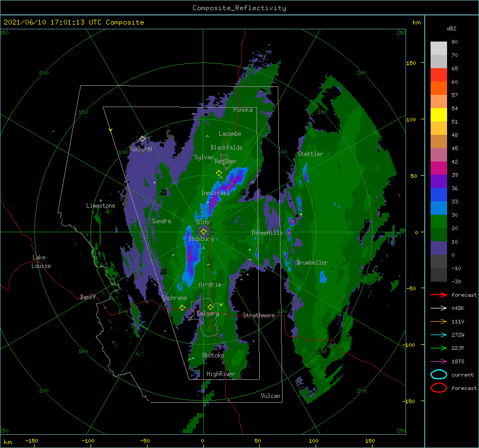Click the Blackfalds city label
The width and height of the screenshot is (479, 448).
(x=226, y=148)
